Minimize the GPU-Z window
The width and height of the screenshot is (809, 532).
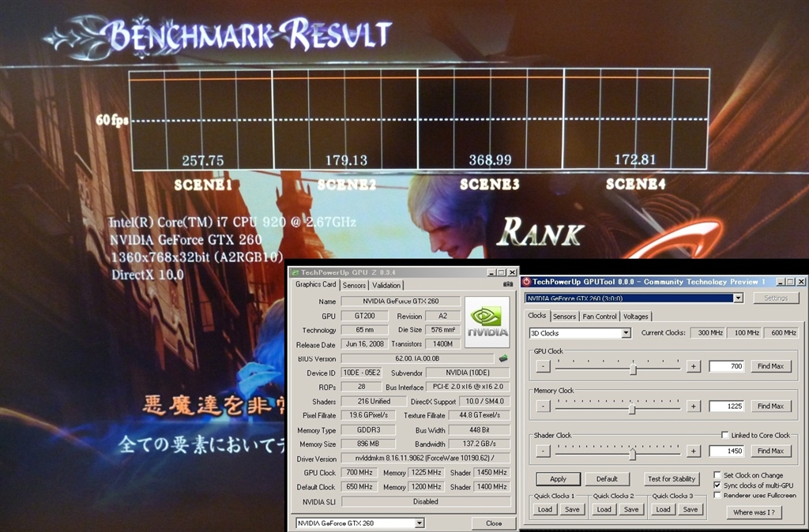493,272
